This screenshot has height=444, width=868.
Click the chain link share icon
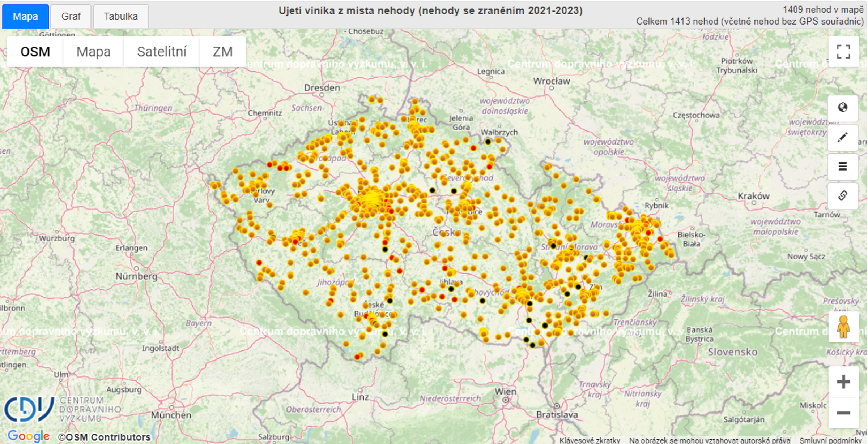[842, 196]
